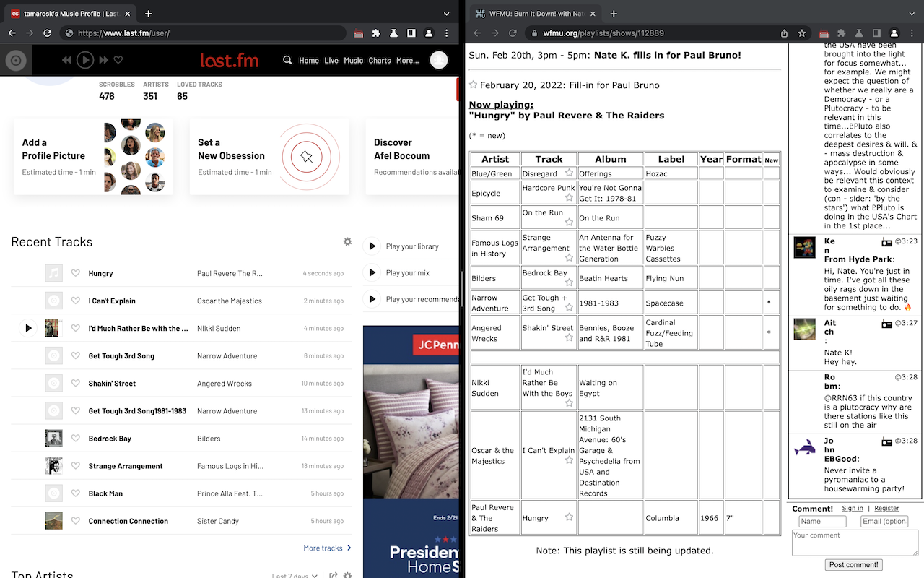Toggle the heart in the Last.fm player bar
The width and height of the screenshot is (924, 578).
[x=118, y=61]
